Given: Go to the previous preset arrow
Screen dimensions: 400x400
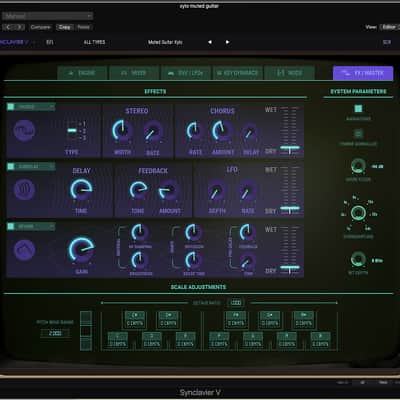Looking at the screenshot, I should pos(210,42).
